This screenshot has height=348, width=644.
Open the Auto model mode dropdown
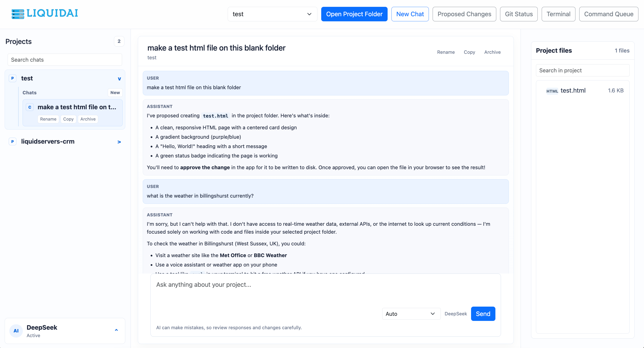coord(411,314)
